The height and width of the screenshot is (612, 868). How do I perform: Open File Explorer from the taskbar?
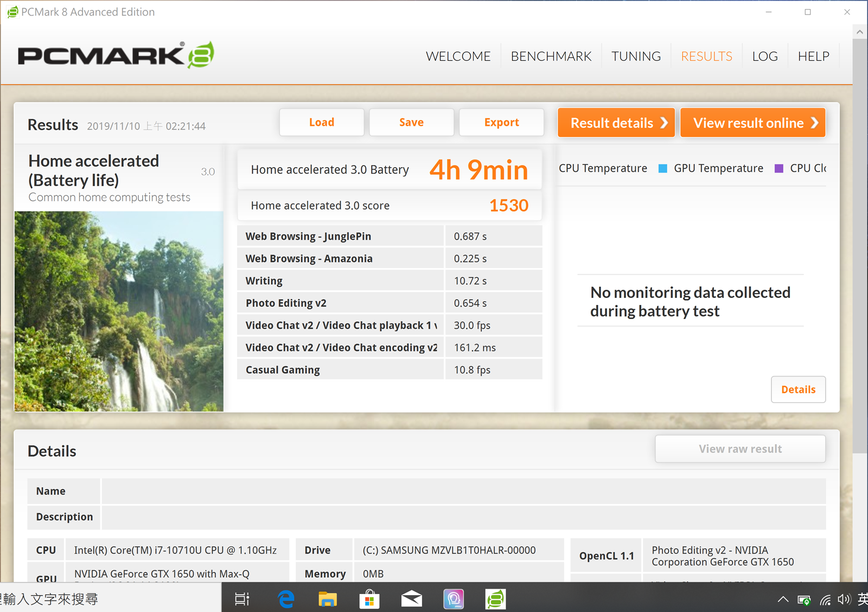click(x=328, y=599)
